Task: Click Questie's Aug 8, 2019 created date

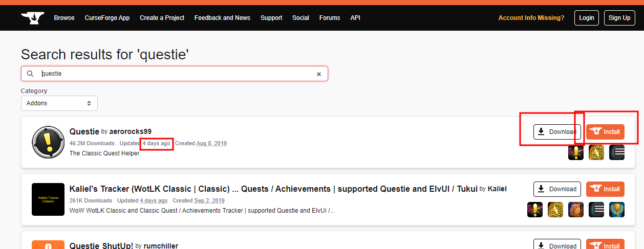Action: click(x=211, y=143)
